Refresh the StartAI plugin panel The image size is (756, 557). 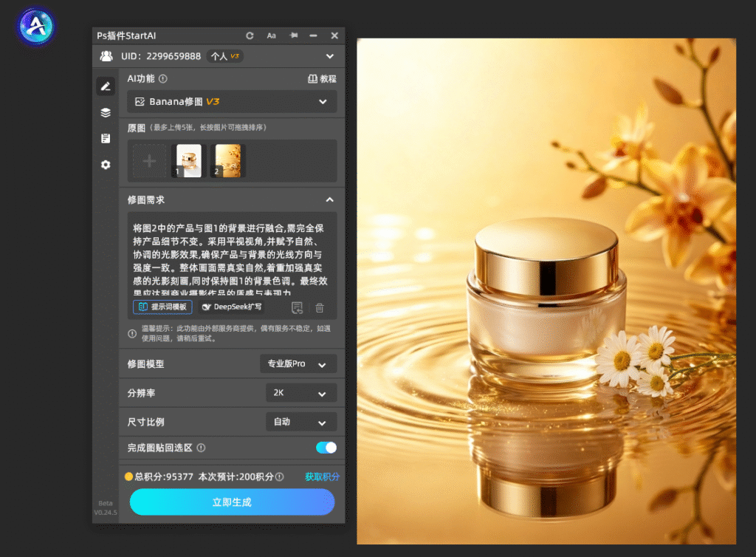tap(250, 35)
